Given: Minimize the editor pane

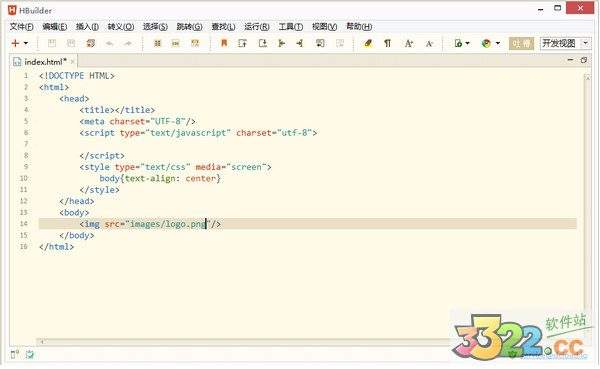Looking at the screenshot, I should [x=570, y=60].
